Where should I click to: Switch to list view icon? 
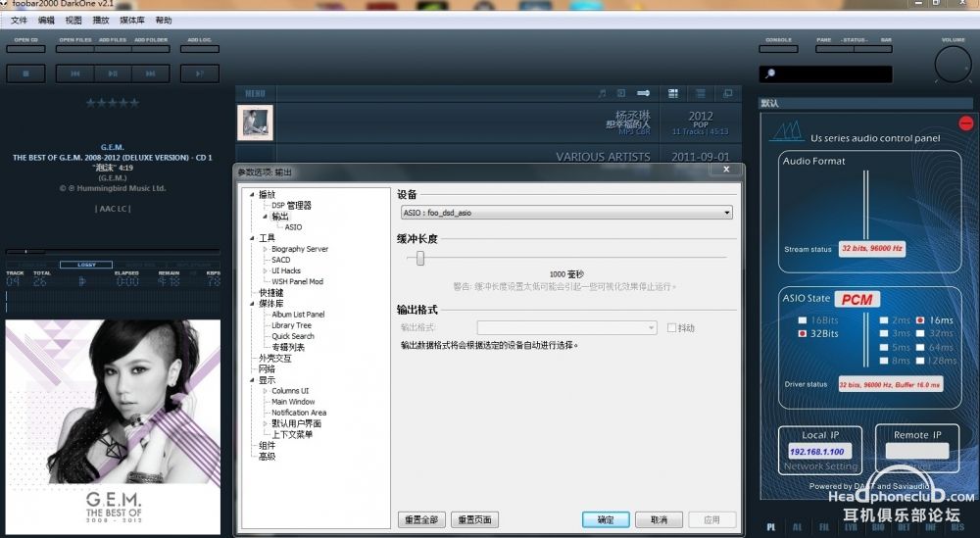point(701,93)
